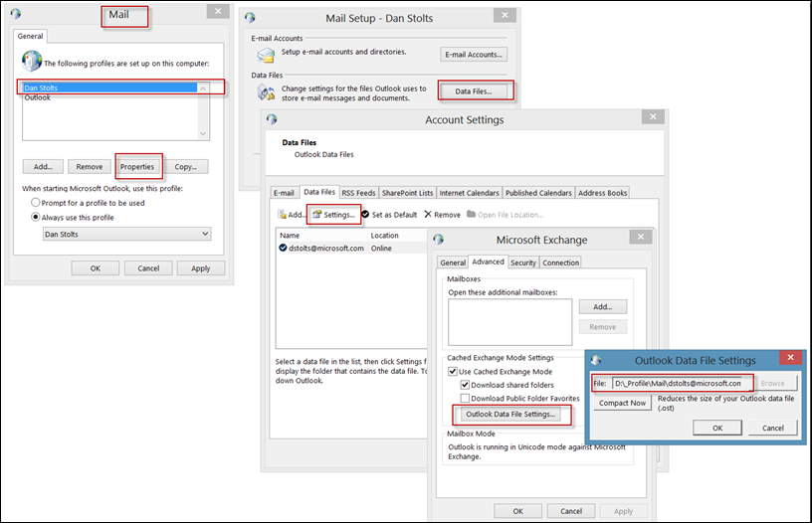Click the E-mail Accounts envelope icon
812x523 pixels.
[266, 56]
